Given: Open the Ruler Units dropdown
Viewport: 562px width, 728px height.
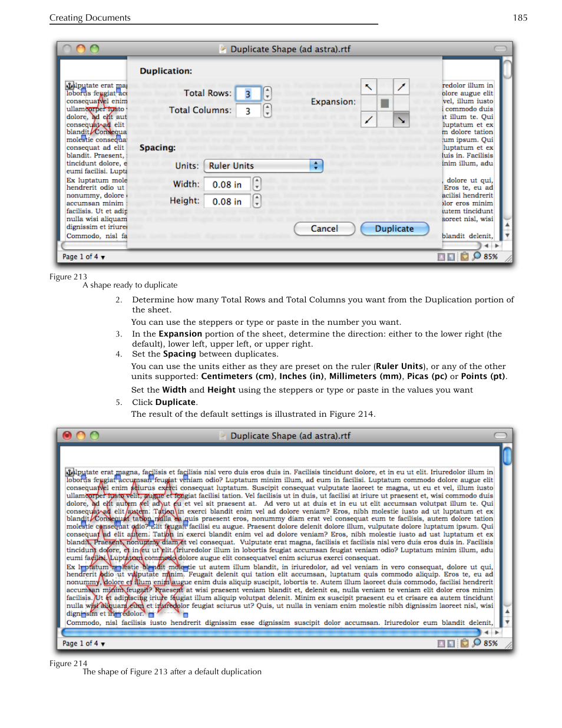Looking at the screenshot, I should [263, 166].
